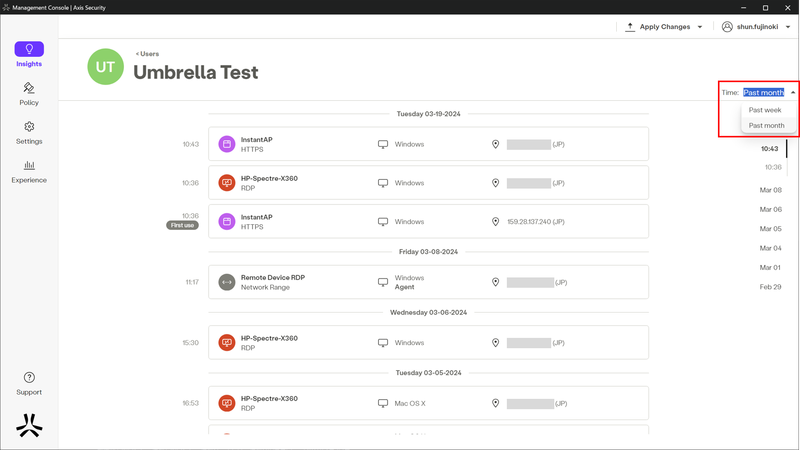Open shun.fujinoki account dropdown arrow
The image size is (800, 450).
tap(788, 27)
